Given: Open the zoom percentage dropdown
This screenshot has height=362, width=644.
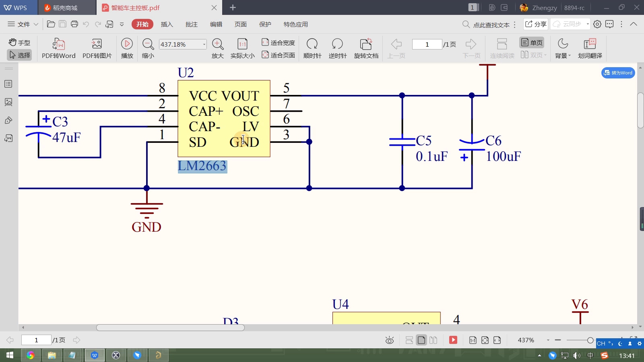Looking at the screenshot, I should coord(204,44).
